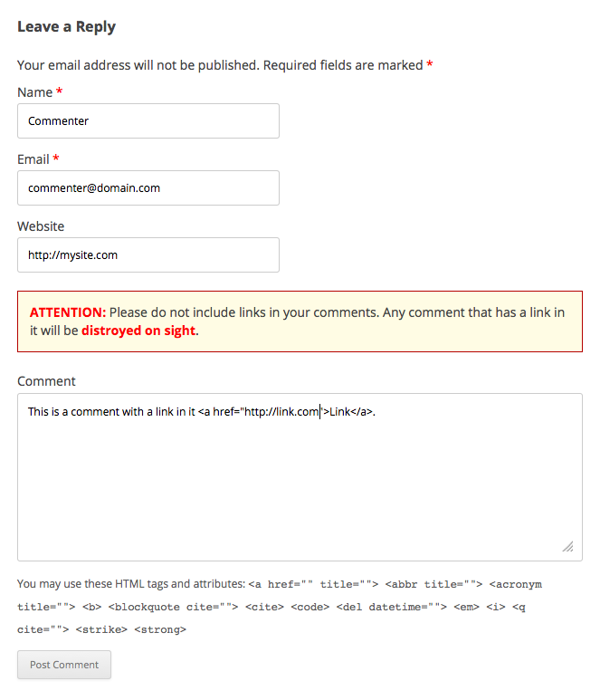Viewport: 600px width, 700px height.
Task: Click the asterisk after 'Required fields are marked'
Action: [x=430, y=63]
